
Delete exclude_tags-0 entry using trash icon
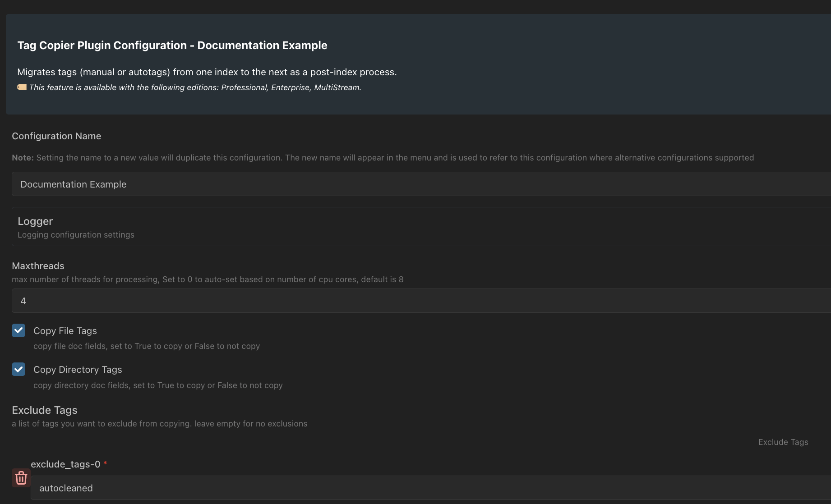(x=21, y=478)
